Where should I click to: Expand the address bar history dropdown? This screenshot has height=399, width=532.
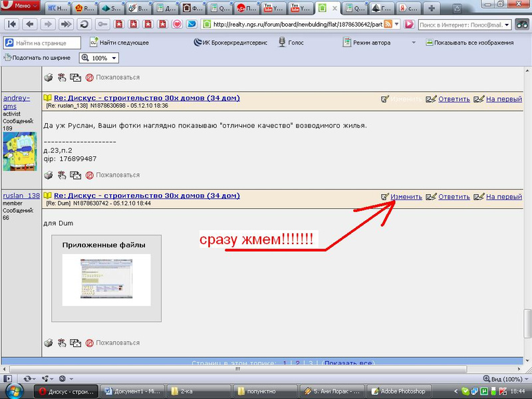(396, 24)
